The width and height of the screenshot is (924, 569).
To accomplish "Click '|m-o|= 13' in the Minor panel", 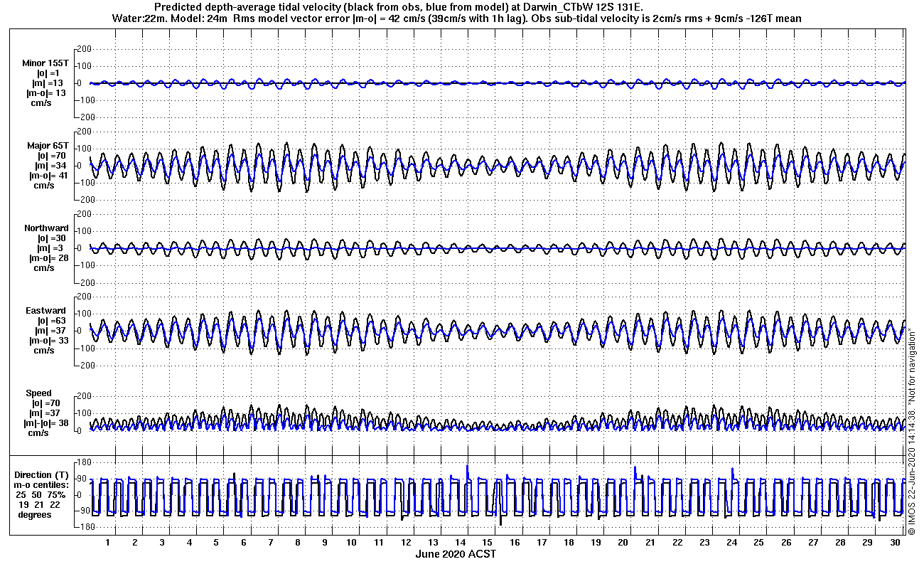I will coord(46,93).
